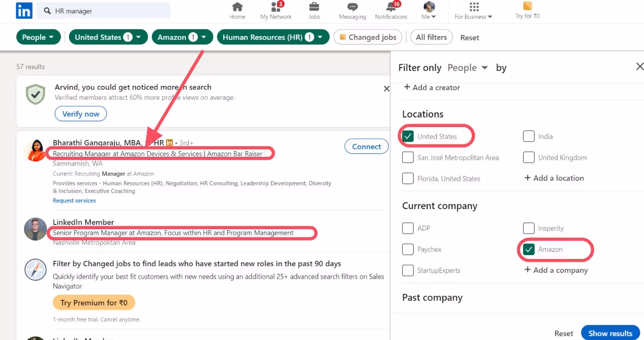Enable the India location filter
This screenshot has width=644, height=340.
coord(529,136)
